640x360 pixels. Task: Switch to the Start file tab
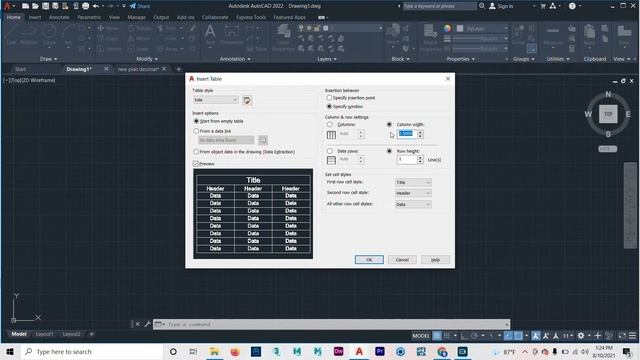[20, 69]
